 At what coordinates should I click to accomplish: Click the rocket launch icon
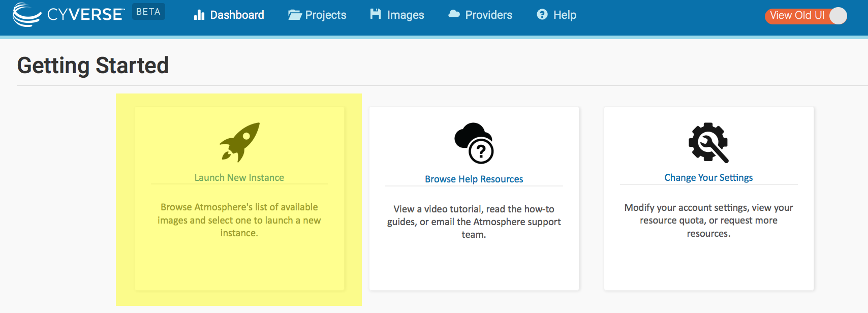pos(239,142)
